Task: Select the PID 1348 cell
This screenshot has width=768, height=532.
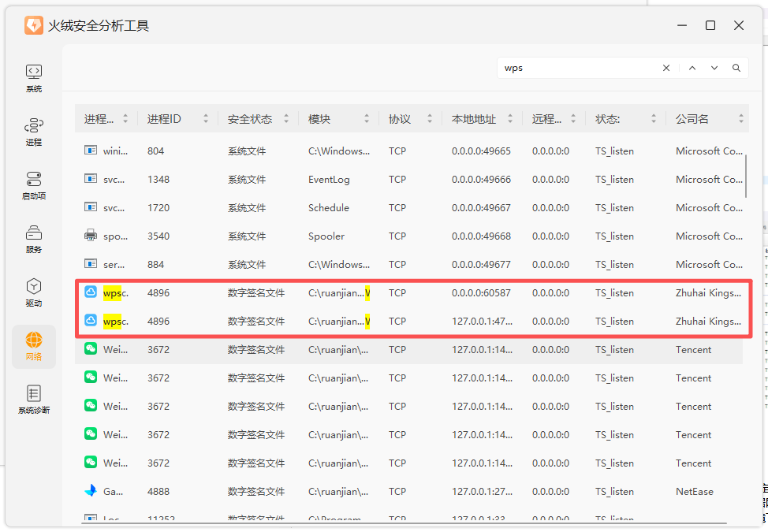Action: click(158, 180)
